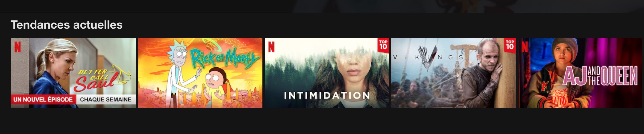Open the Better Call Saul thumbnail
The width and height of the screenshot is (644, 134).
pos(73,73)
